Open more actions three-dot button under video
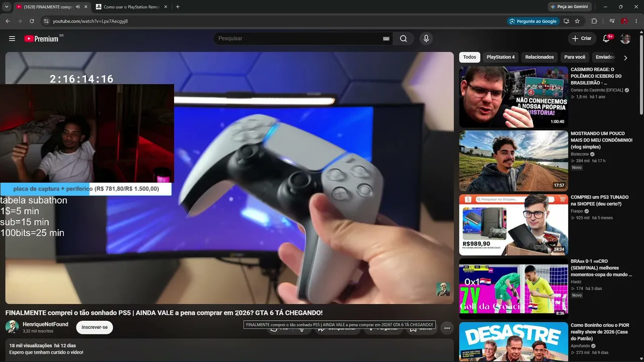Viewport: 644px width, 362px height. tap(446, 328)
